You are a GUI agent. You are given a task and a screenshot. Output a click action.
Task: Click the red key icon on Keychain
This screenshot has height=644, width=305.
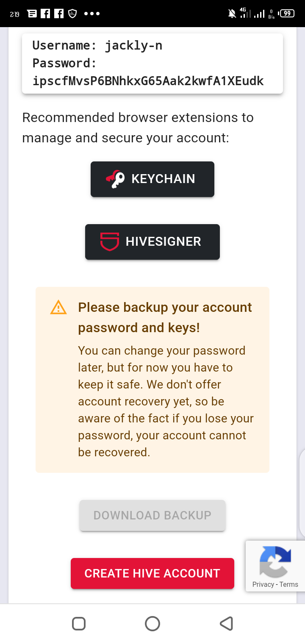[115, 179]
